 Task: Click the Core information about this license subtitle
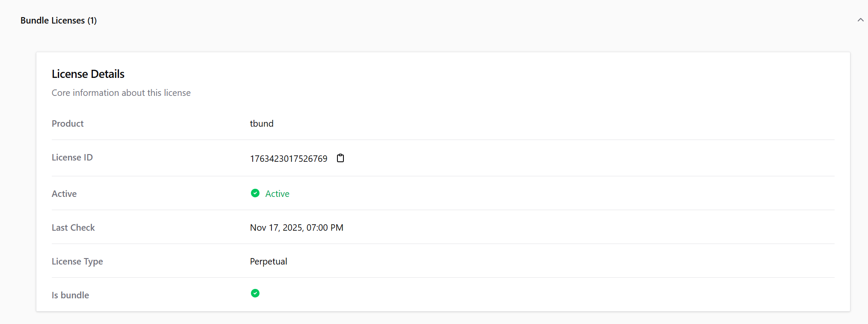tap(121, 93)
